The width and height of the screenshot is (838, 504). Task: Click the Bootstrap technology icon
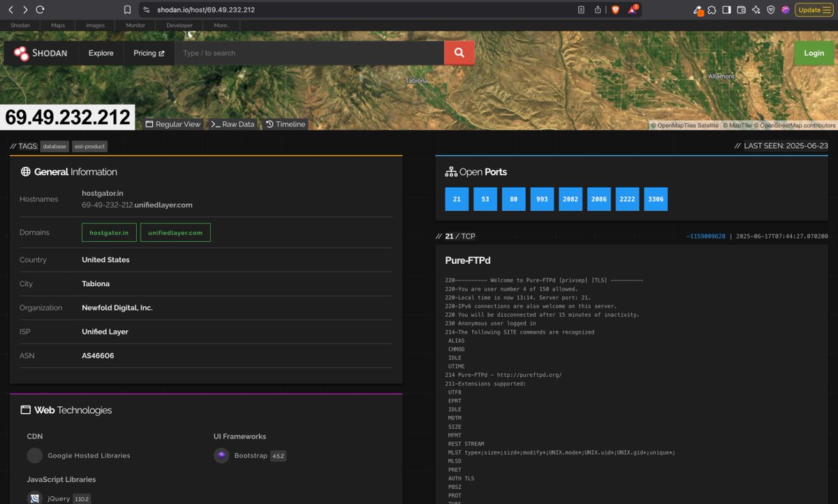[221, 456]
